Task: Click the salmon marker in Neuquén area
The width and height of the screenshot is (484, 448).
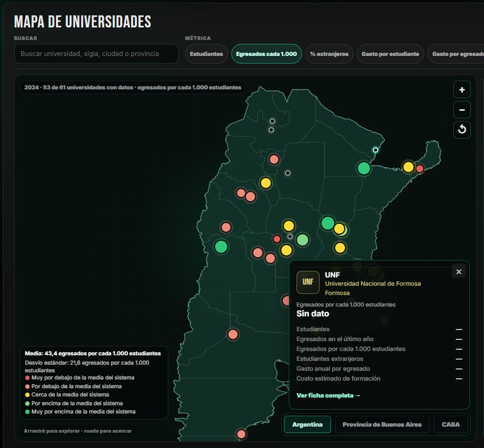Action: point(233,334)
